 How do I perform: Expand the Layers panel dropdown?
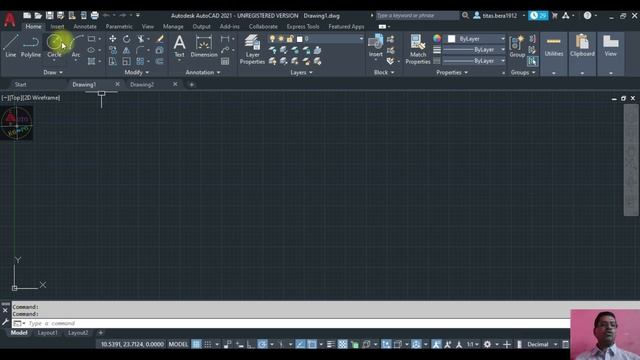point(302,72)
